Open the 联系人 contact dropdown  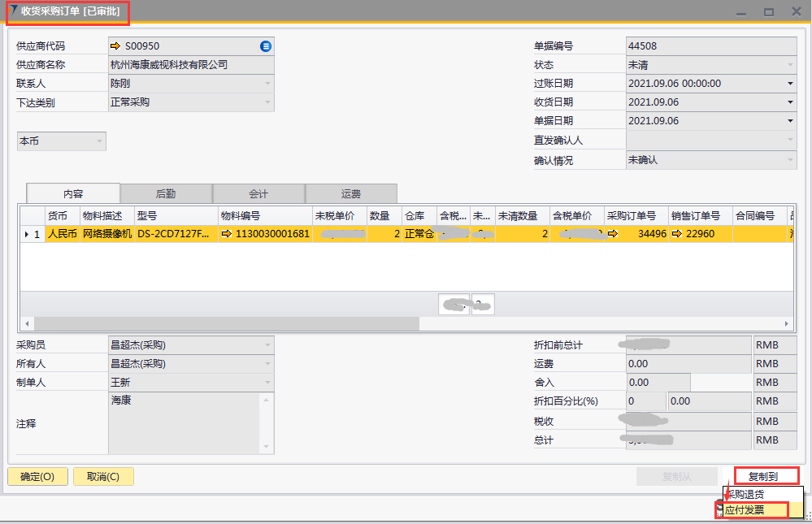point(267,84)
